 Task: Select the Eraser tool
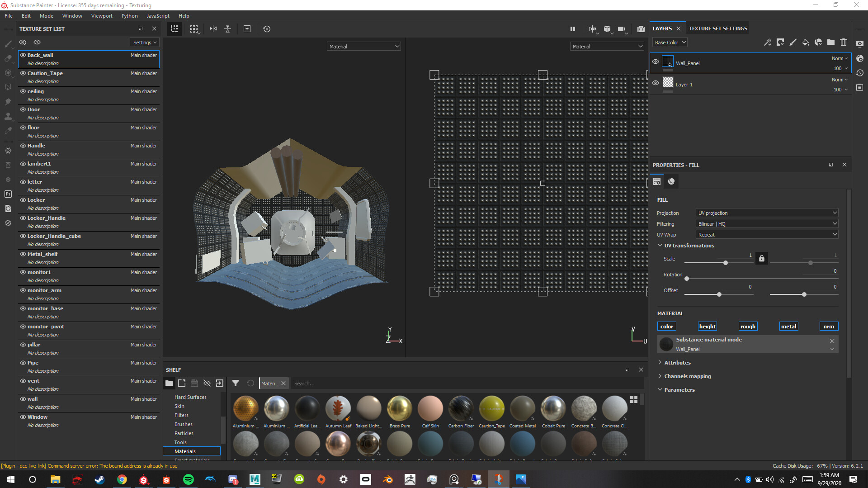pos(8,58)
